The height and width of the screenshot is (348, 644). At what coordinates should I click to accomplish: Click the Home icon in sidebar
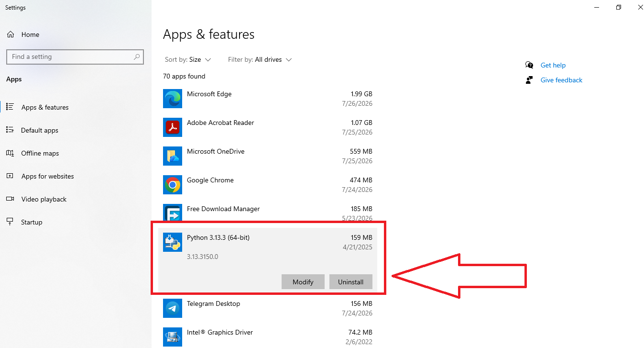tap(10, 34)
